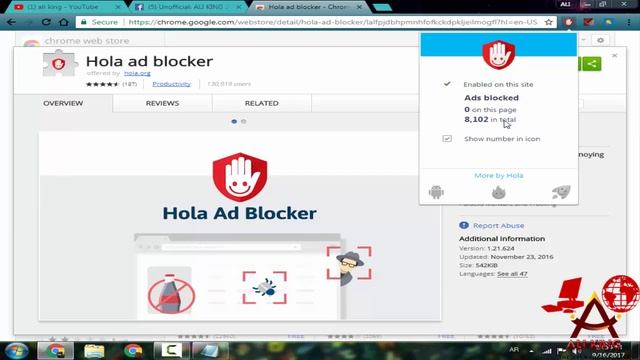
Task: Click the network signal tray icon
Action: point(547,351)
